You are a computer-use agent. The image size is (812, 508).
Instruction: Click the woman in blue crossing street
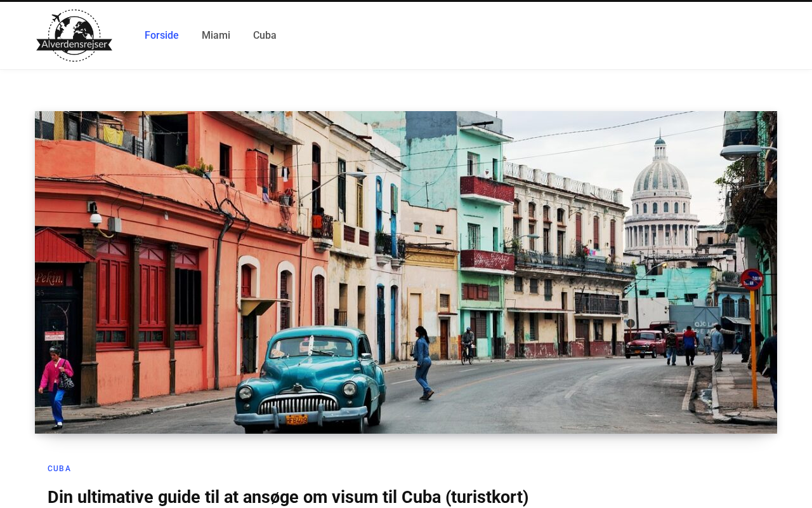coord(423,362)
